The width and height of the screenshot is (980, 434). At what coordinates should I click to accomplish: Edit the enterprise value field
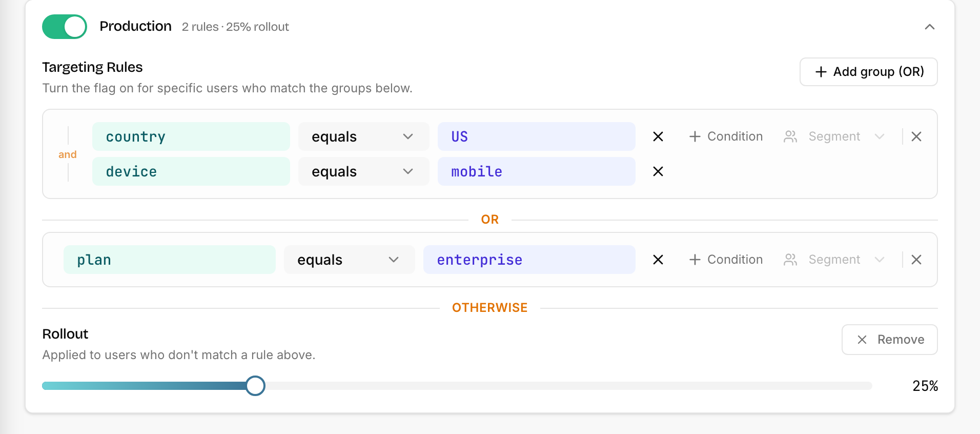(x=529, y=260)
